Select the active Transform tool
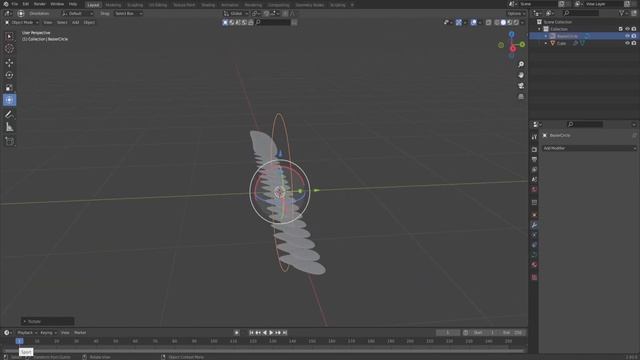 click(x=9, y=100)
